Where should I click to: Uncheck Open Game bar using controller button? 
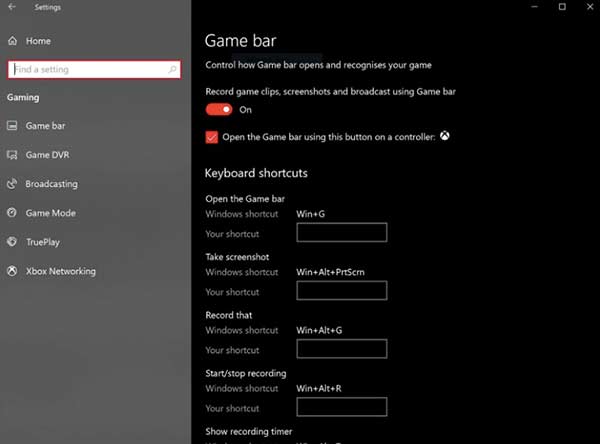[212, 137]
